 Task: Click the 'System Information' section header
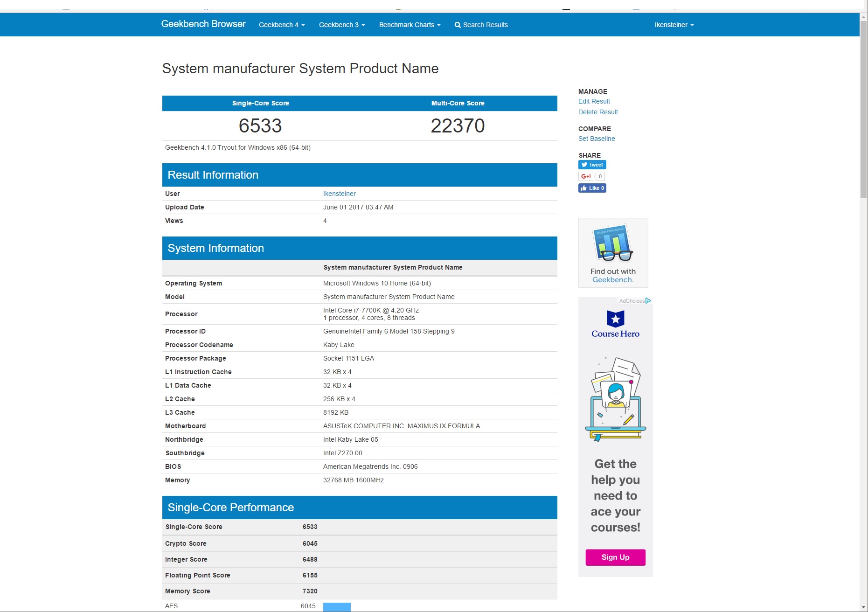click(360, 248)
